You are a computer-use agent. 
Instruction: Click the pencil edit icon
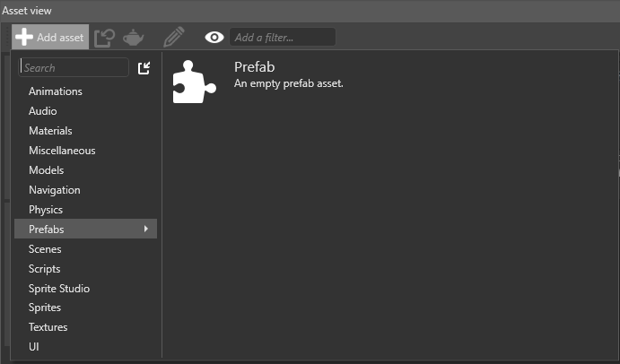point(174,37)
